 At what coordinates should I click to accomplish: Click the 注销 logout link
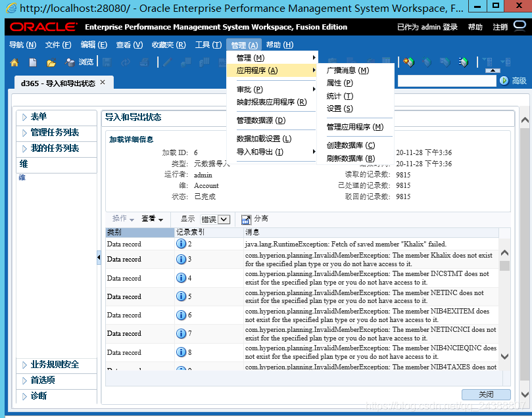coord(500,27)
